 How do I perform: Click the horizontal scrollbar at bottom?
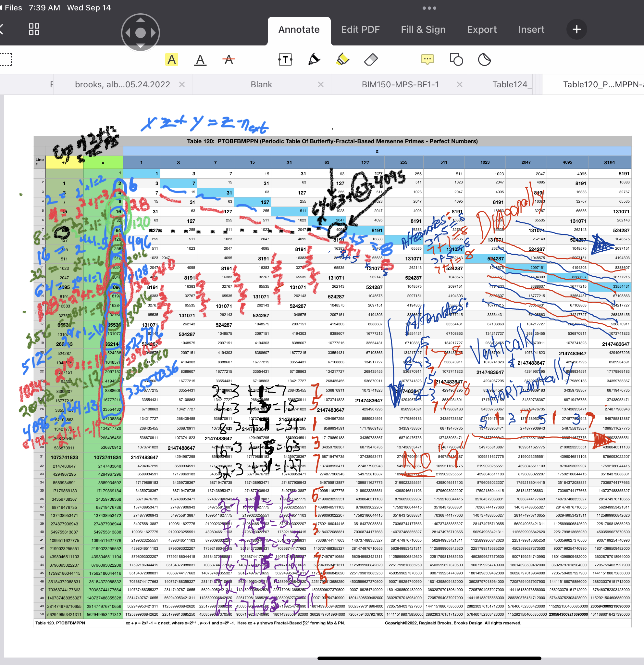tap(429, 658)
